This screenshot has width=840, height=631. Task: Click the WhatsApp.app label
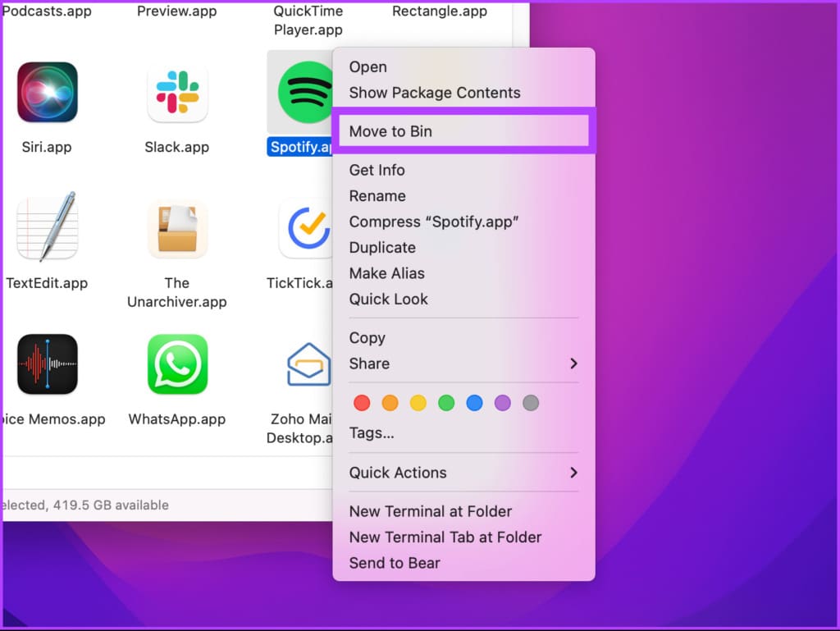coord(177,418)
